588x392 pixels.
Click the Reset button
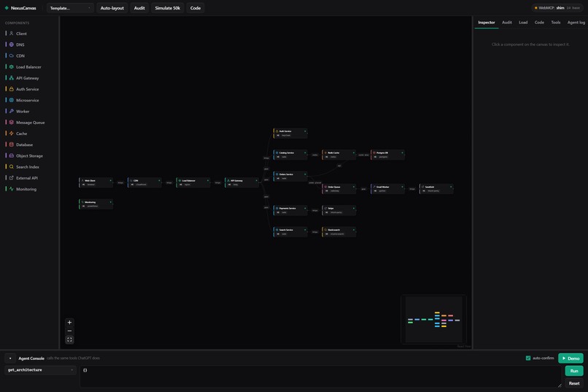[x=574, y=383]
